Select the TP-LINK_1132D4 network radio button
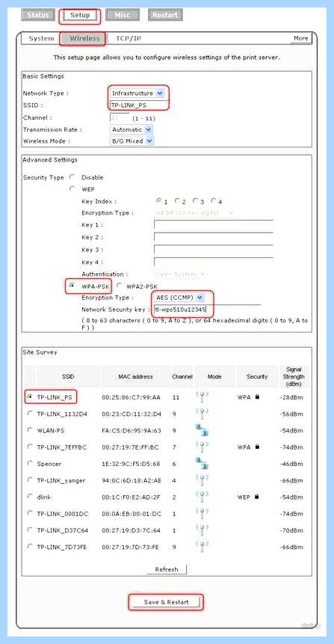The width and height of the screenshot is (334, 644). coord(30,414)
